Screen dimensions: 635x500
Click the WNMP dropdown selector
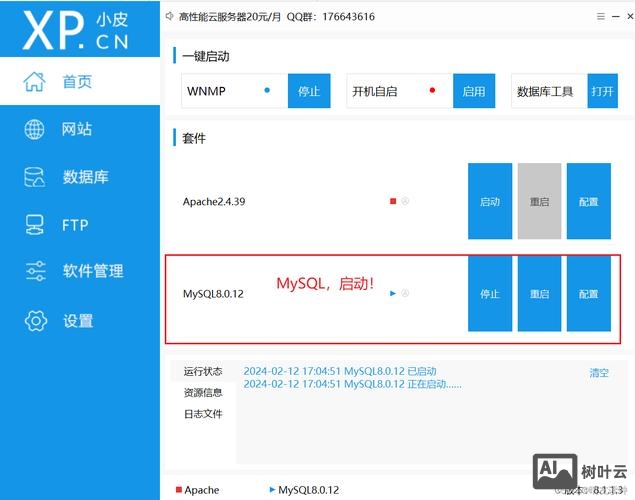(234, 91)
